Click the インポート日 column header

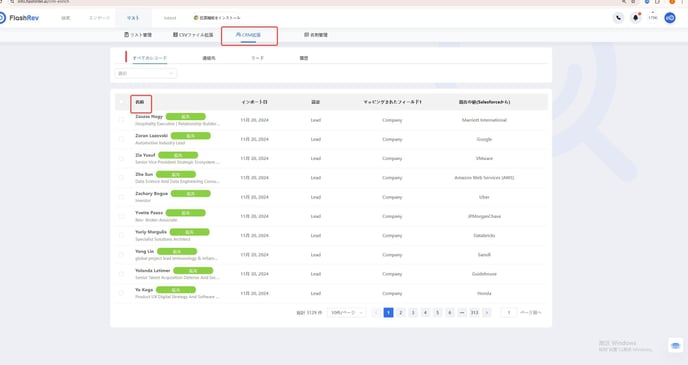254,102
